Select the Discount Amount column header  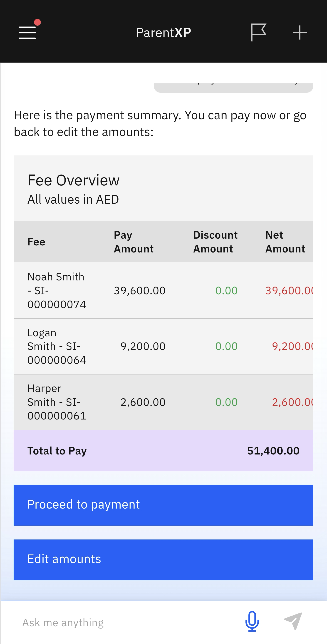tap(215, 242)
